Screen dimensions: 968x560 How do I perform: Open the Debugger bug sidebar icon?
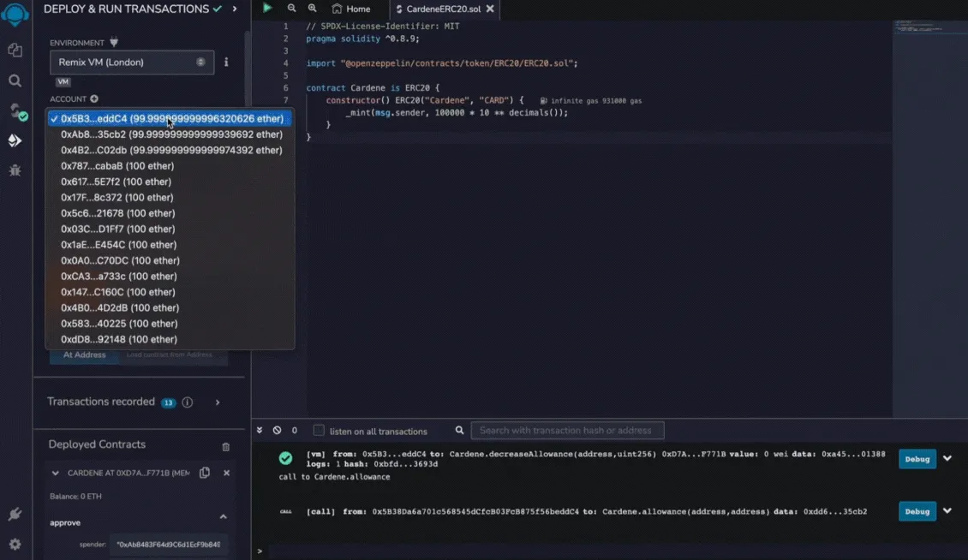point(15,170)
